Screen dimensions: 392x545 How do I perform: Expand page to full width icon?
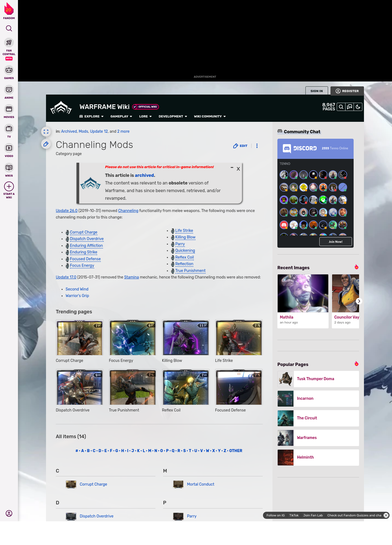(46, 132)
